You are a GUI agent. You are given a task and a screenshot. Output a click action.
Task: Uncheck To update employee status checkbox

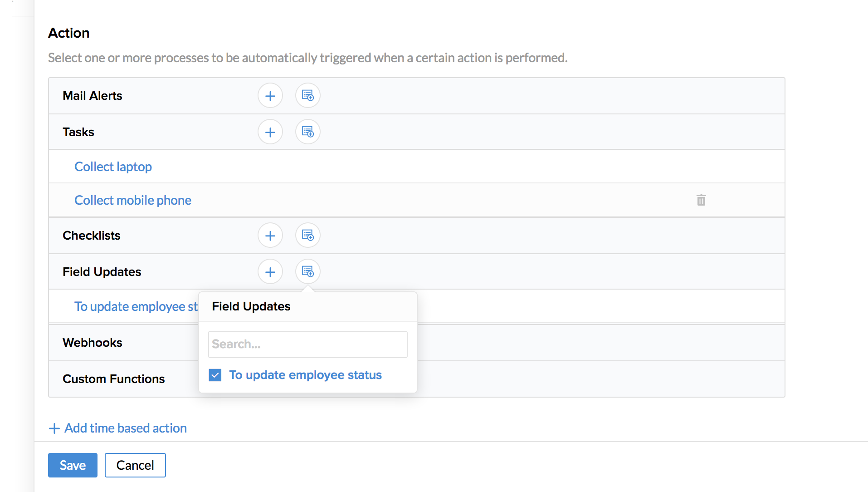point(215,375)
